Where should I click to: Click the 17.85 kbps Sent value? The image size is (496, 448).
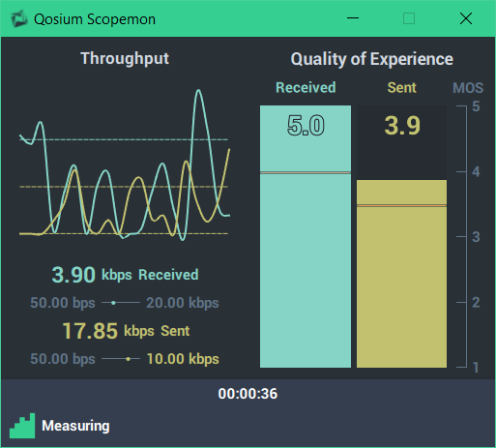coord(126,331)
